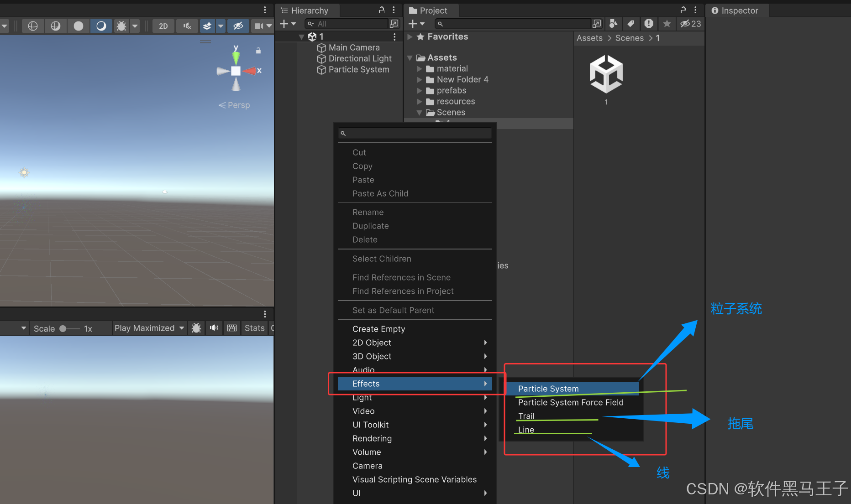851x504 pixels.
Task: Click the scene asset thumbnail named 1
Action: [606, 74]
